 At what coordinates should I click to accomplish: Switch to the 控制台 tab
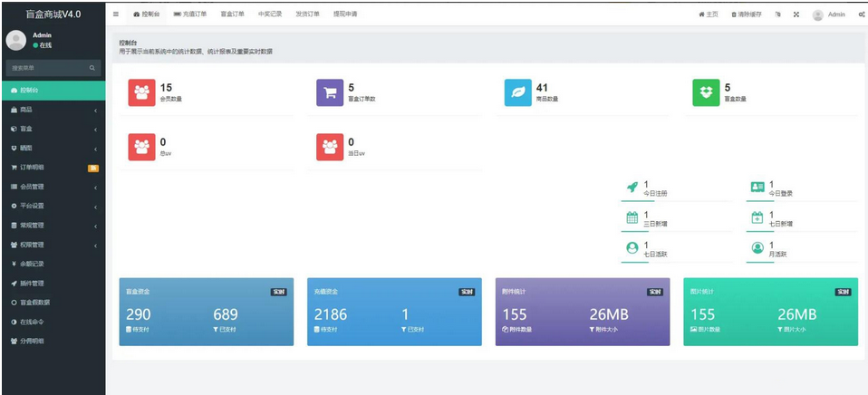click(147, 14)
